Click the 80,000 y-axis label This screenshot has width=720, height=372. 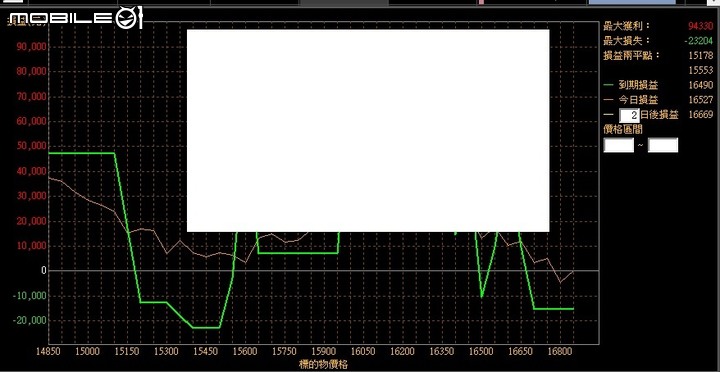tap(31, 72)
